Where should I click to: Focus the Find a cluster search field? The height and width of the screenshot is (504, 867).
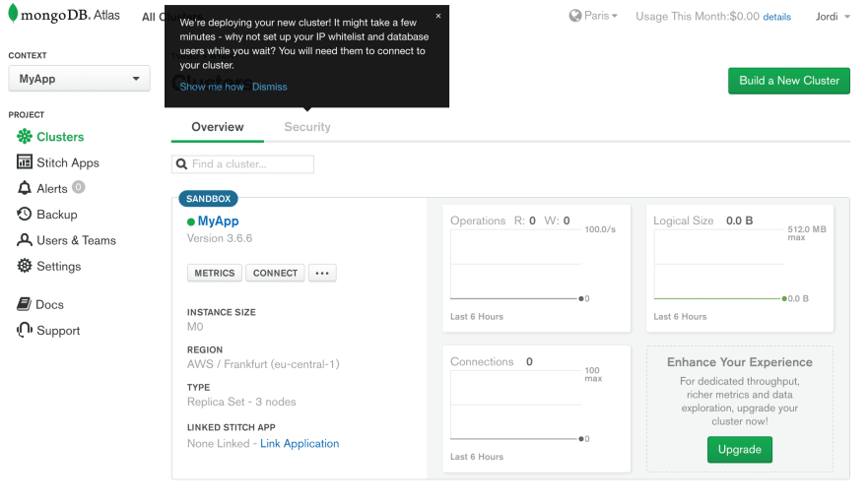click(x=242, y=164)
